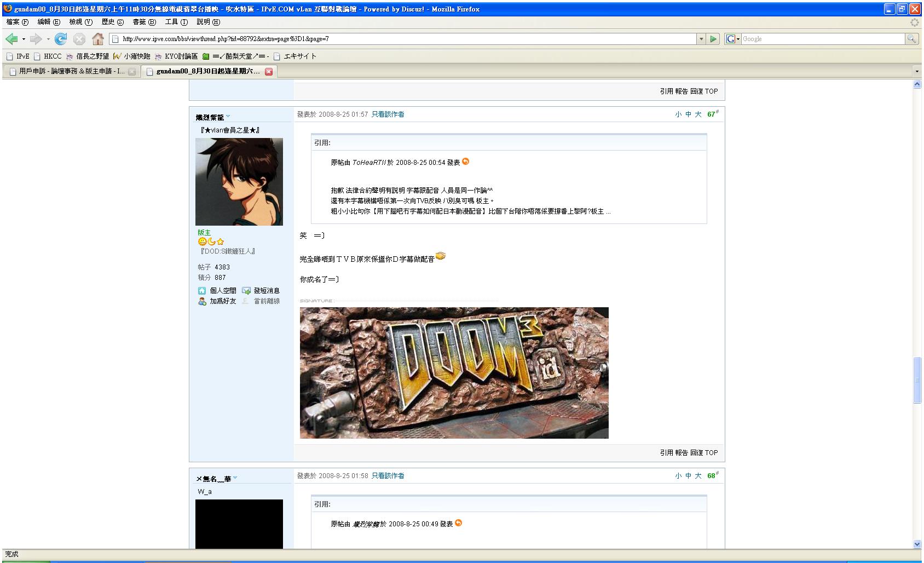Viewport: 924px width, 563px height.
Task: Click the reload page icon
Action: (61, 39)
